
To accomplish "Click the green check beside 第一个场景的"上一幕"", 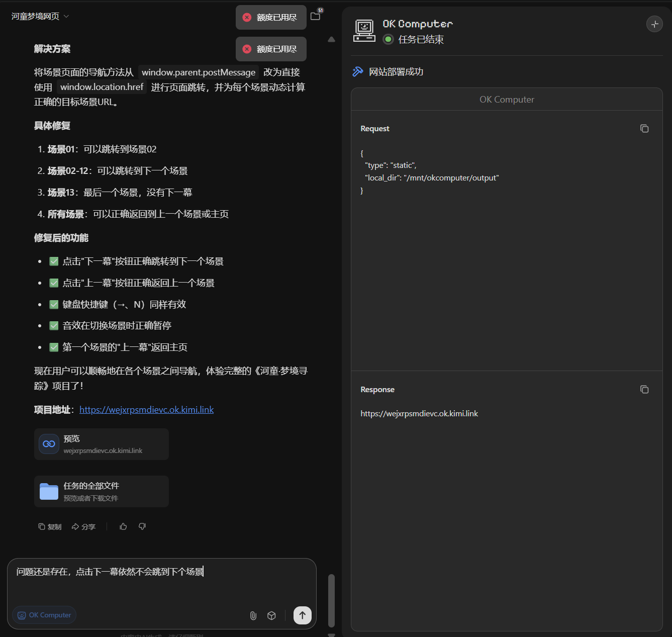I will pos(54,347).
